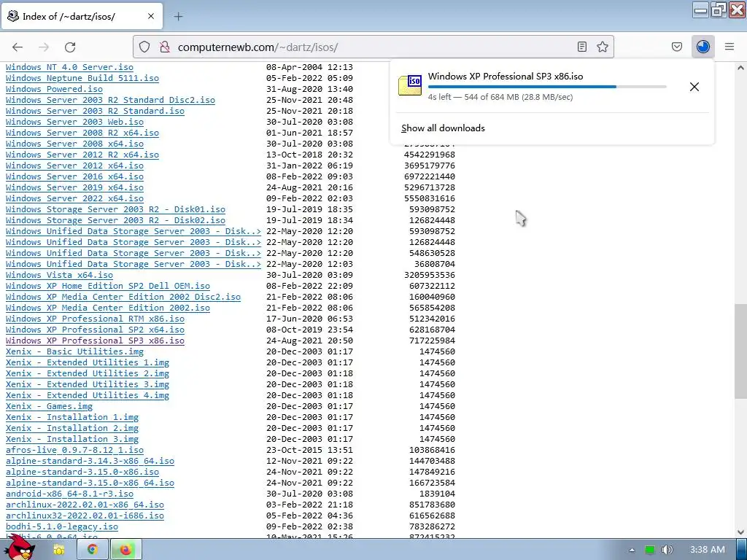Close the Index of /~dartz/isos/ tab
The image size is (747, 560).
pyautogui.click(x=150, y=16)
